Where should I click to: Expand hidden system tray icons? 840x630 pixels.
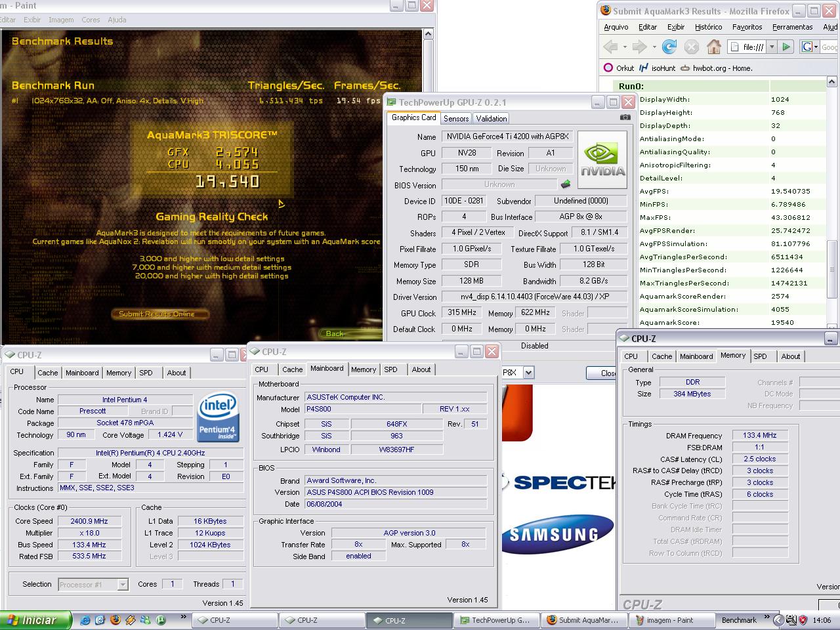[778, 619]
